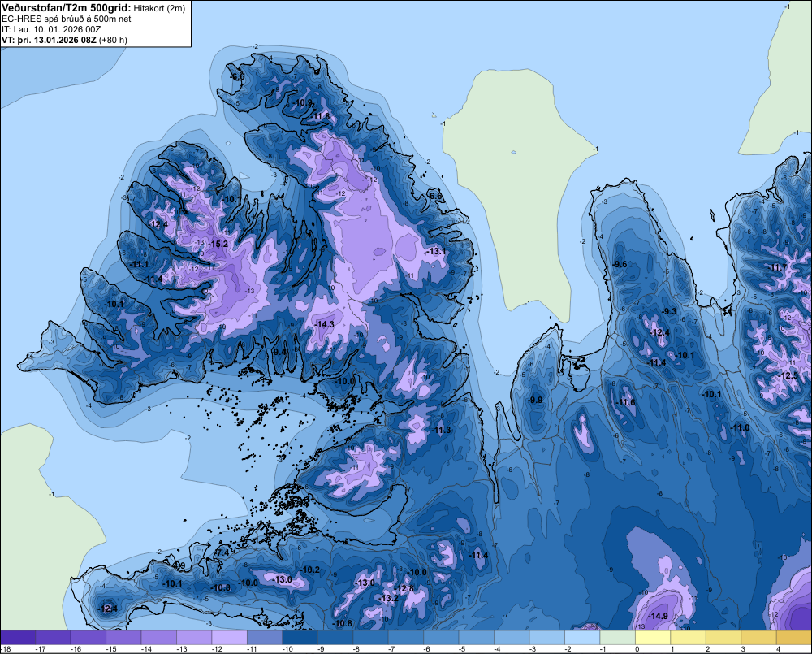The width and height of the screenshot is (812, 654).
Task: Click the '0' legend scale number
Action: pyautogui.click(x=637, y=649)
